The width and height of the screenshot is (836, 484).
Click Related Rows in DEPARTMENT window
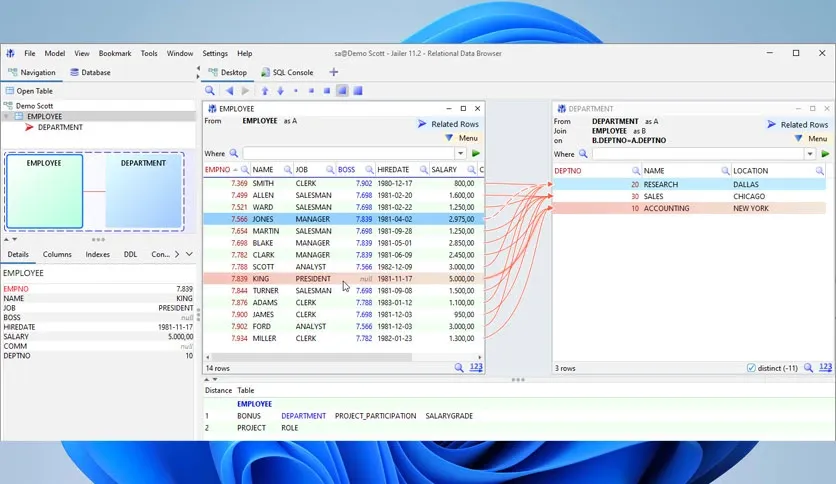click(798, 124)
